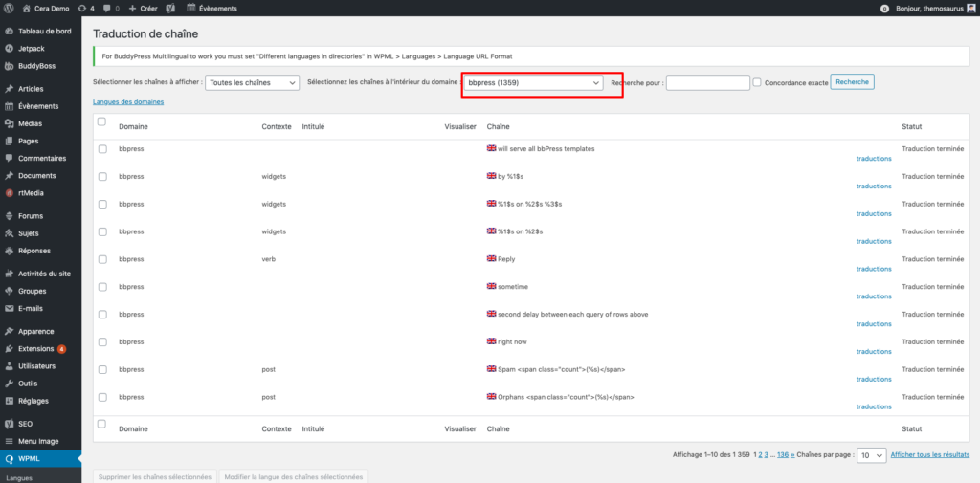Click the next page » arrow

pos(792,455)
